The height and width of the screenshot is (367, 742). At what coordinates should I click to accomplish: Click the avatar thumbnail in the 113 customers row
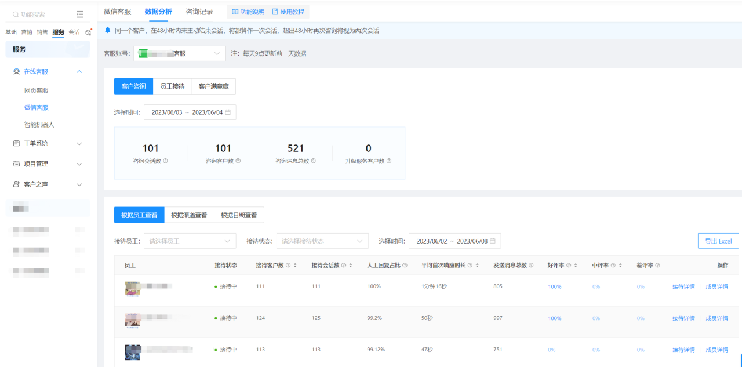(x=133, y=351)
